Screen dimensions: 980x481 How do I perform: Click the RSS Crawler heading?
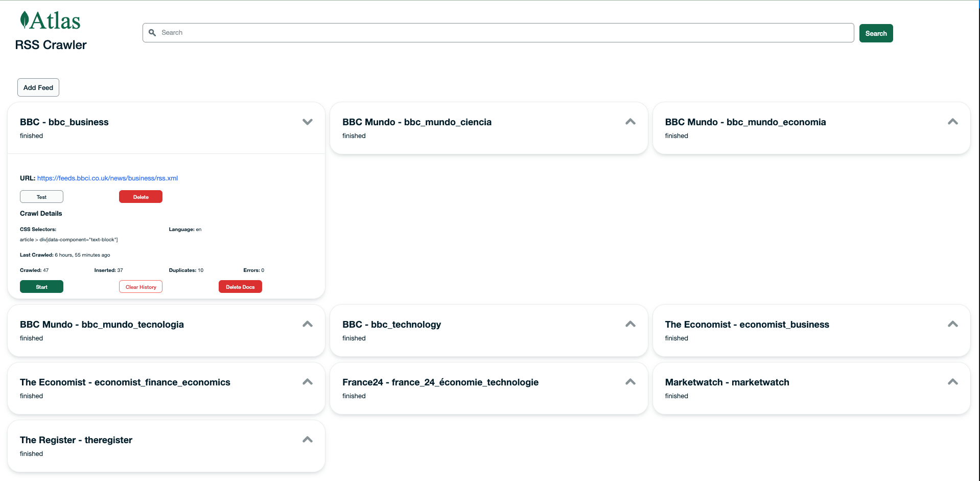51,45
